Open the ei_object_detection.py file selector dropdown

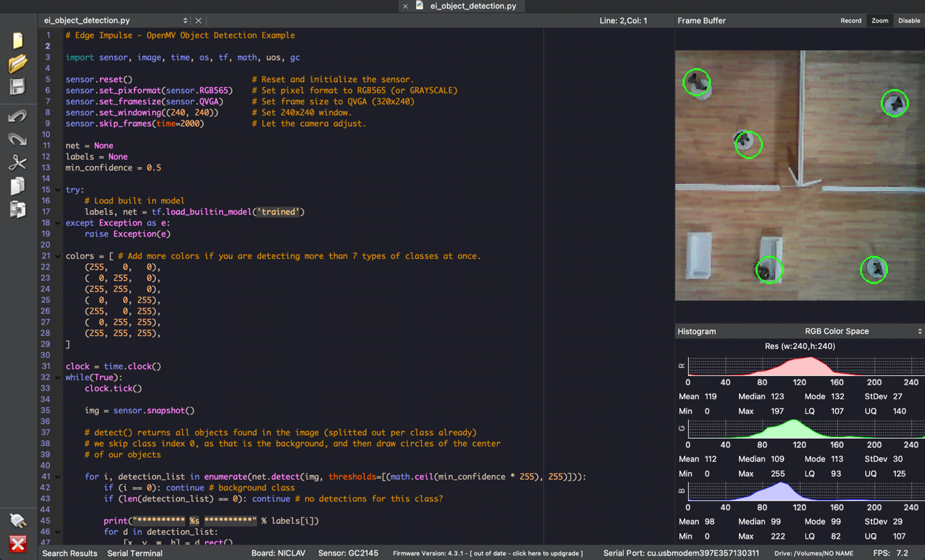115,21
